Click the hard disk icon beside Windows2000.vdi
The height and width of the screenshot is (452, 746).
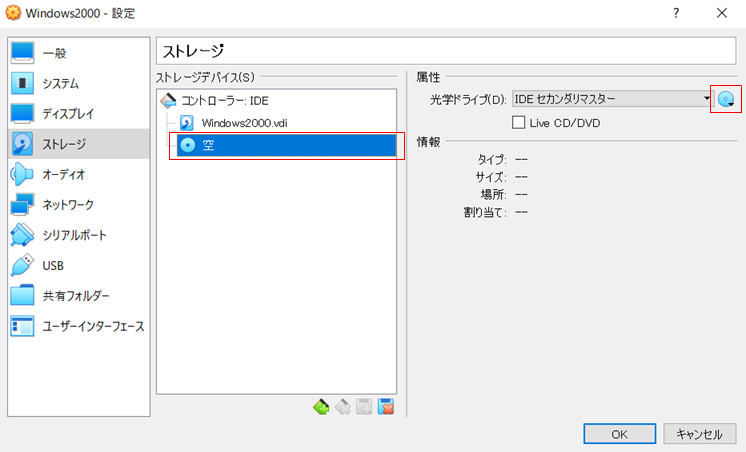tap(186, 123)
